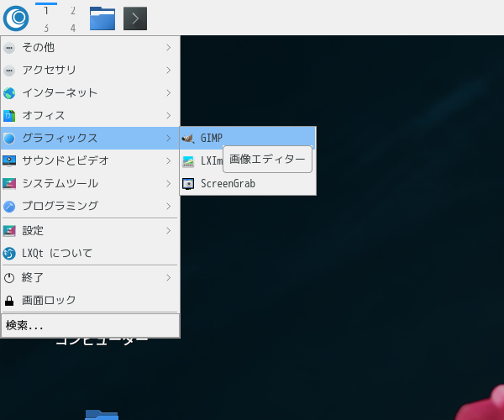Click the 画面ロック padlock icon

[x=9, y=301]
